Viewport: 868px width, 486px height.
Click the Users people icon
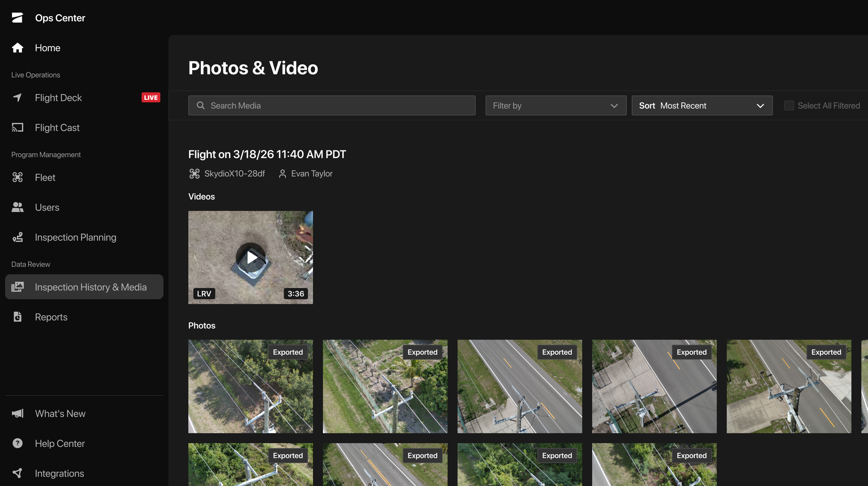click(18, 207)
